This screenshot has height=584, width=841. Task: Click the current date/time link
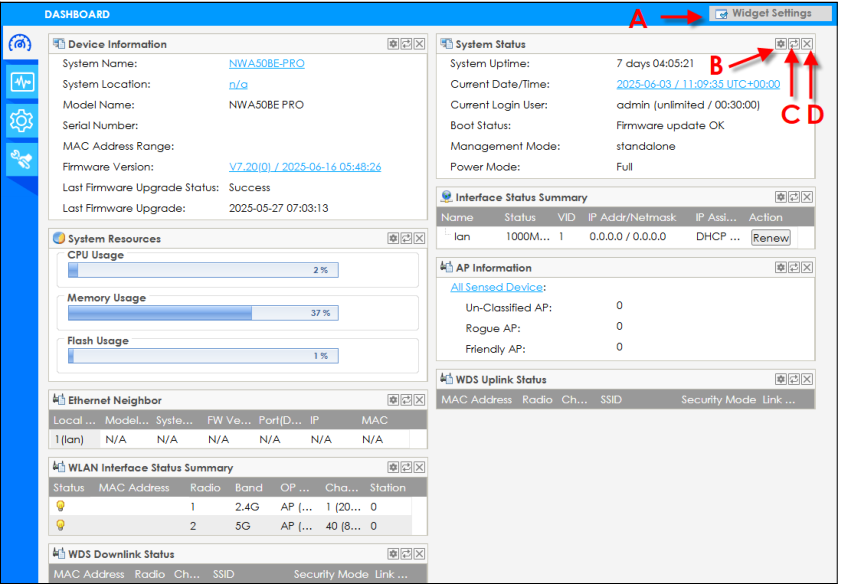tap(697, 85)
